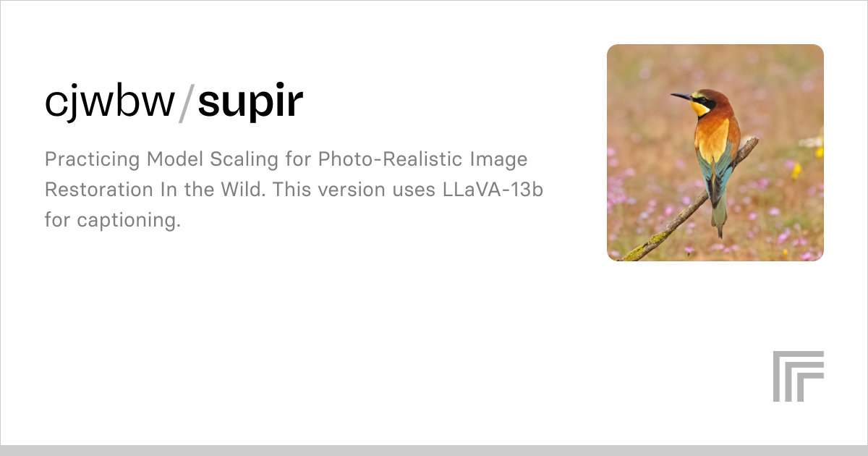
Task: Click the "for captioning." line of text
Action: [112, 221]
